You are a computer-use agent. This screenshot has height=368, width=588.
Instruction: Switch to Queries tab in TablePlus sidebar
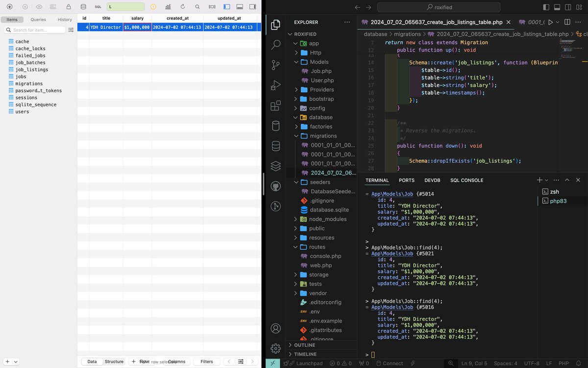[38, 20]
